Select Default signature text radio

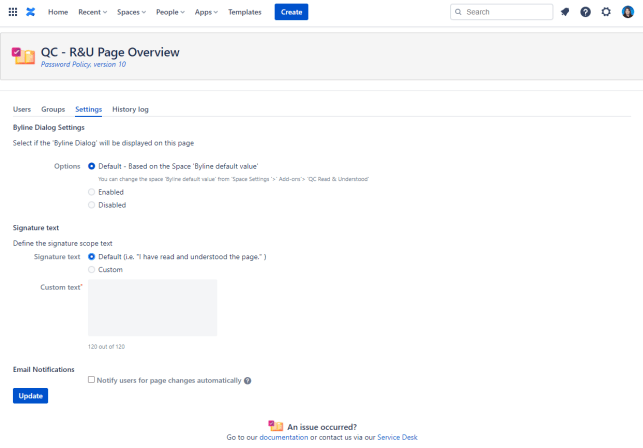pos(91,257)
